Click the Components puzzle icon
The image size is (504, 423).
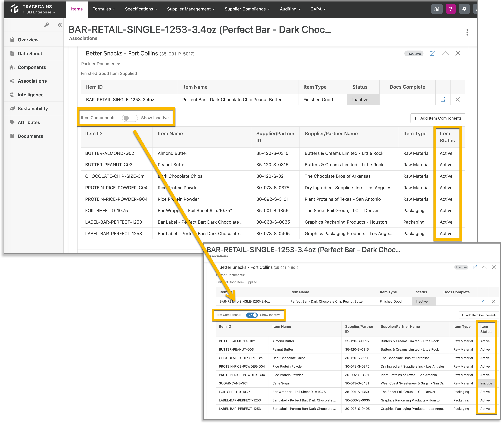point(12,67)
